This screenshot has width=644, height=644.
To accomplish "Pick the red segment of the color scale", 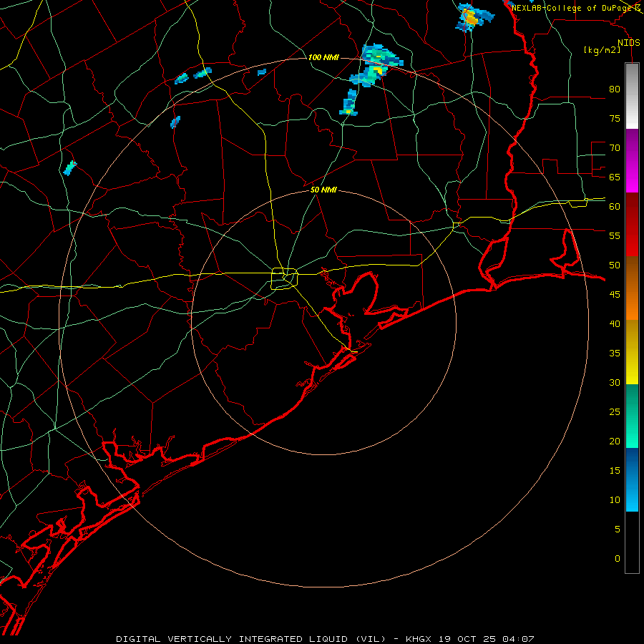I will click(632, 224).
